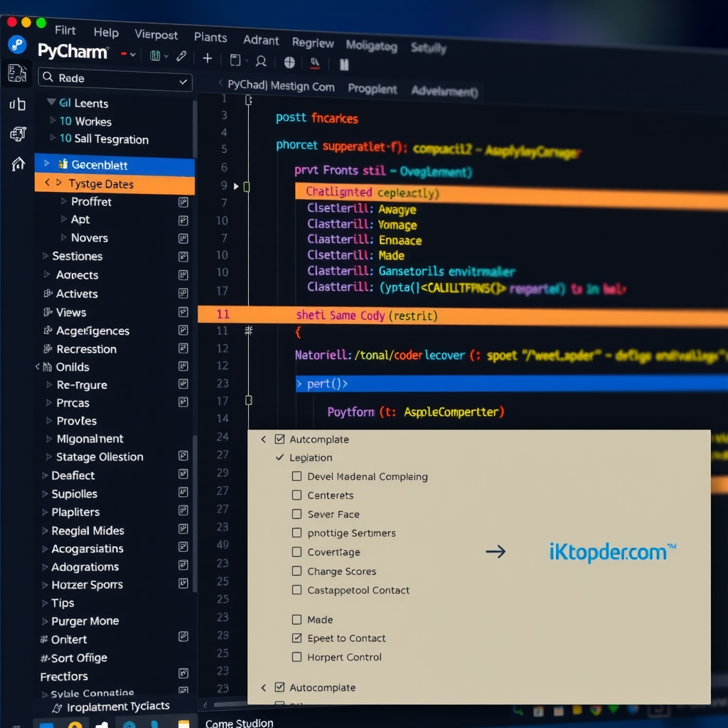Open the search dropdown showing Rede

[181, 82]
